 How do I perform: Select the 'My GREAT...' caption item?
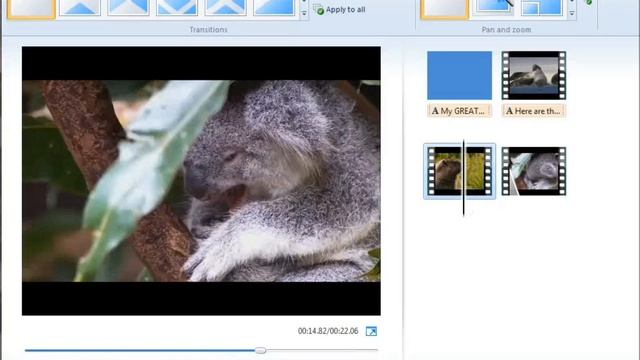459,111
